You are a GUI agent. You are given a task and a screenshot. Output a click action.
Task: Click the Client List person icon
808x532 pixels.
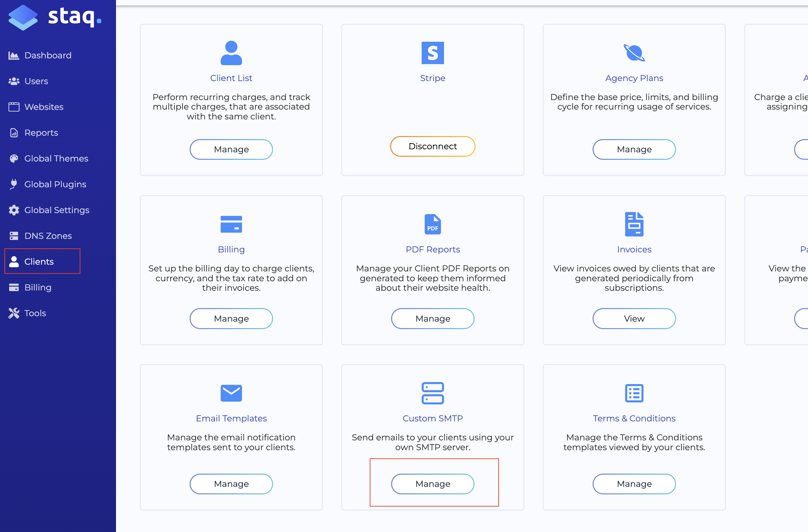[231, 53]
